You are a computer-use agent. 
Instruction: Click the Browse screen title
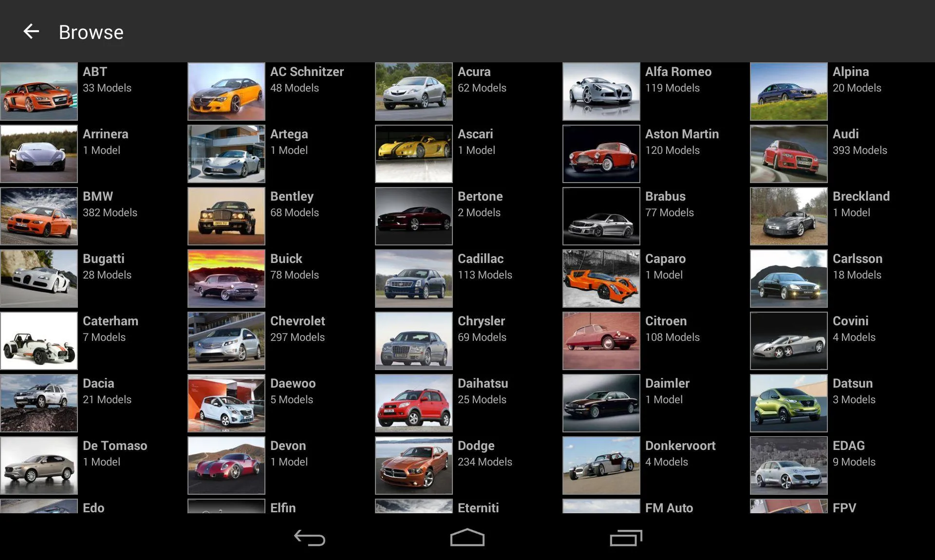pyautogui.click(x=91, y=32)
